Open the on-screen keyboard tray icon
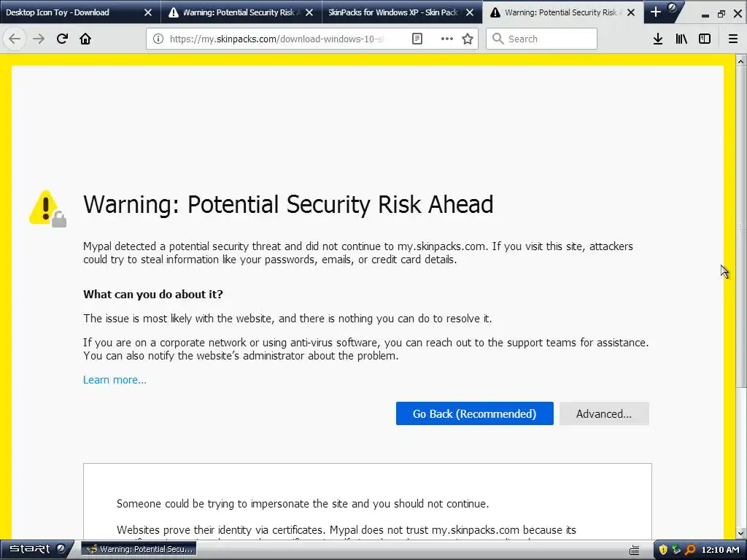The image size is (747, 560). 634,550
